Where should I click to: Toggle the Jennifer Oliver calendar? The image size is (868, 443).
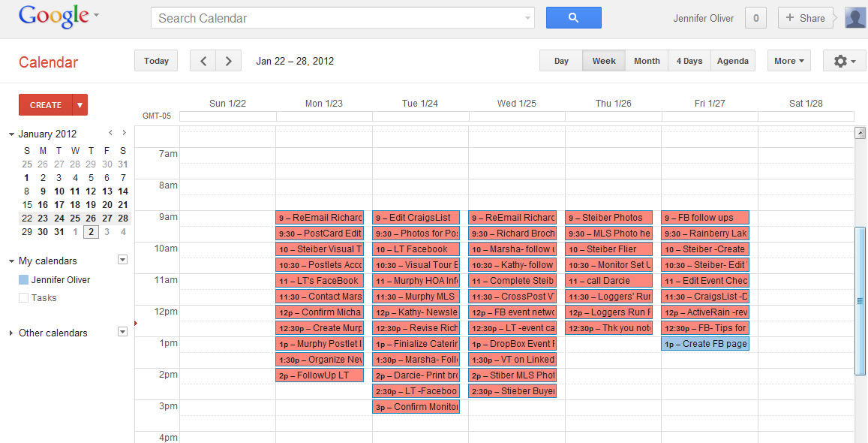24,279
